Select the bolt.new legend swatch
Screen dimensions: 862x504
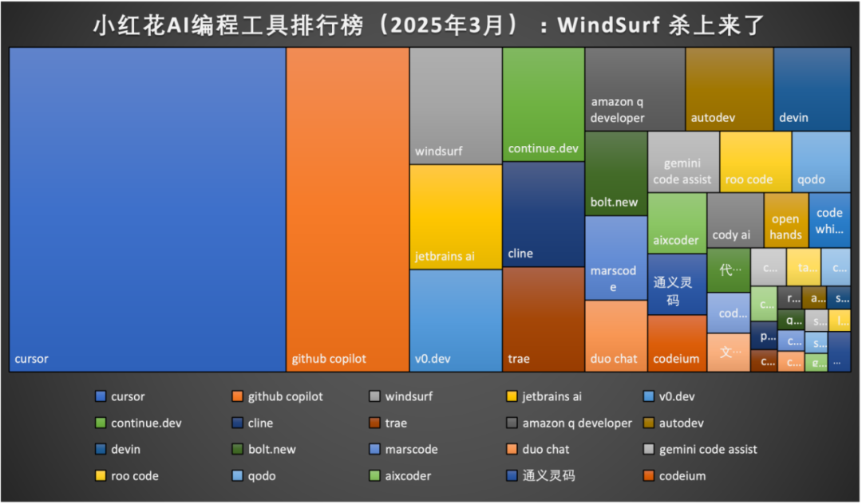click(x=237, y=449)
